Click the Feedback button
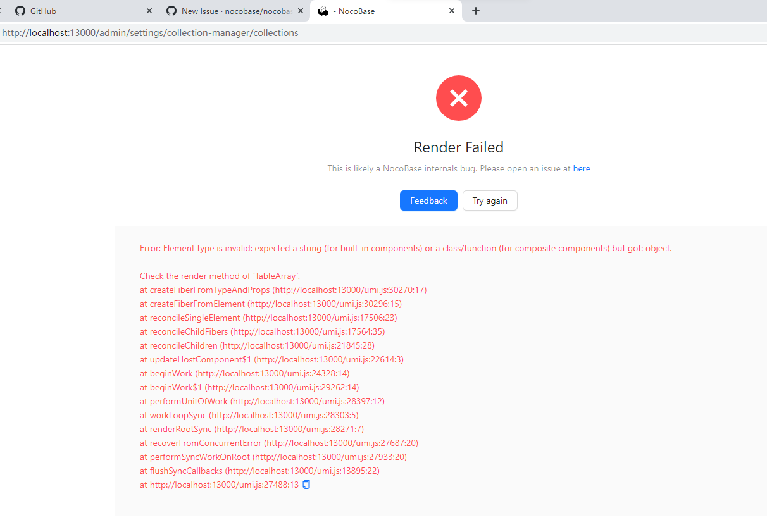Image resolution: width=767 pixels, height=532 pixels. [428, 201]
